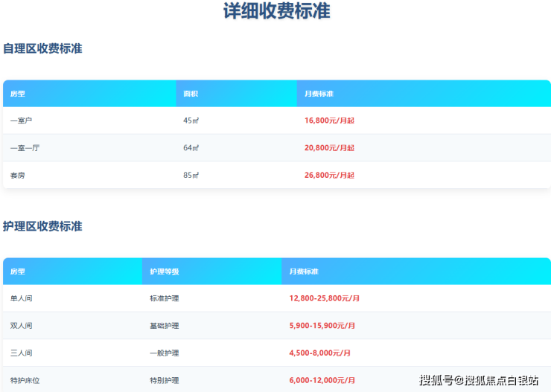Select the 16,800元/月起 price

(329, 121)
